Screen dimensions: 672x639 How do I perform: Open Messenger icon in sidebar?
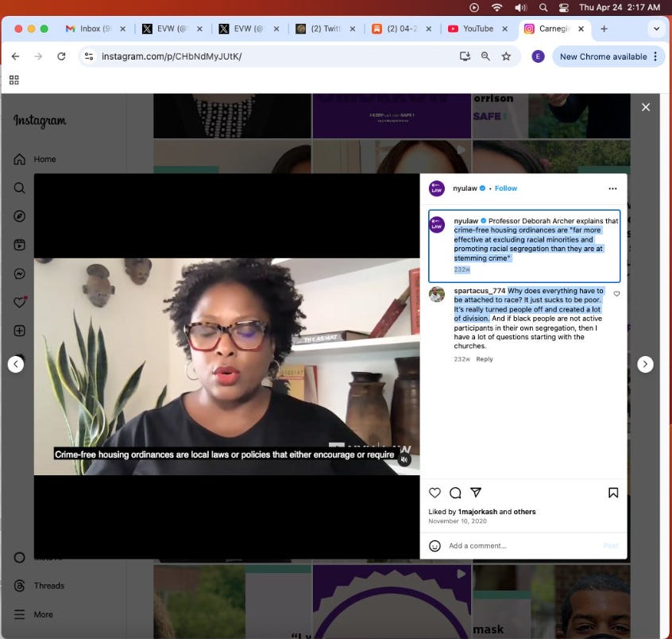[19, 273]
